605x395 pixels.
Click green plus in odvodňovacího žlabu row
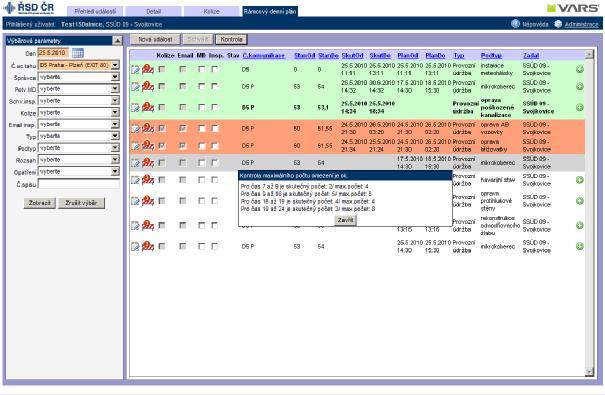click(x=580, y=226)
